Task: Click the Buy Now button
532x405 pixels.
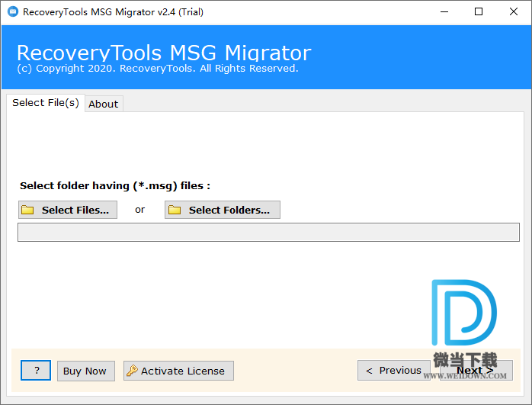Action: click(x=86, y=371)
